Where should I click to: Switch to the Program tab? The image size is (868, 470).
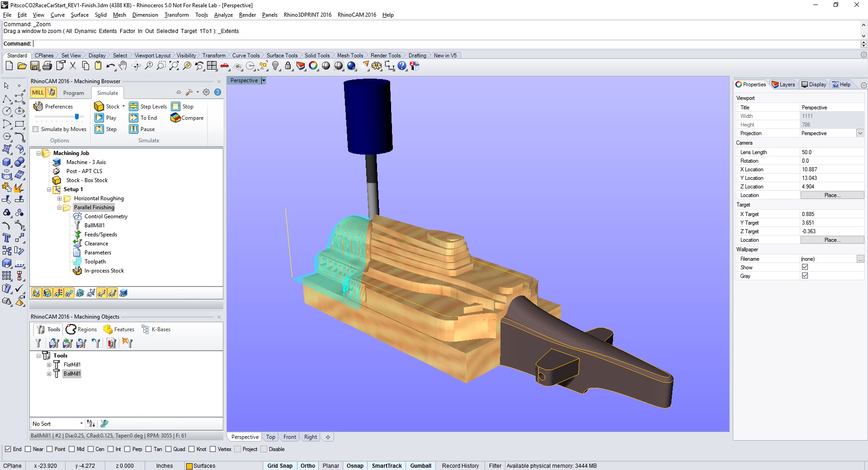[x=74, y=93]
